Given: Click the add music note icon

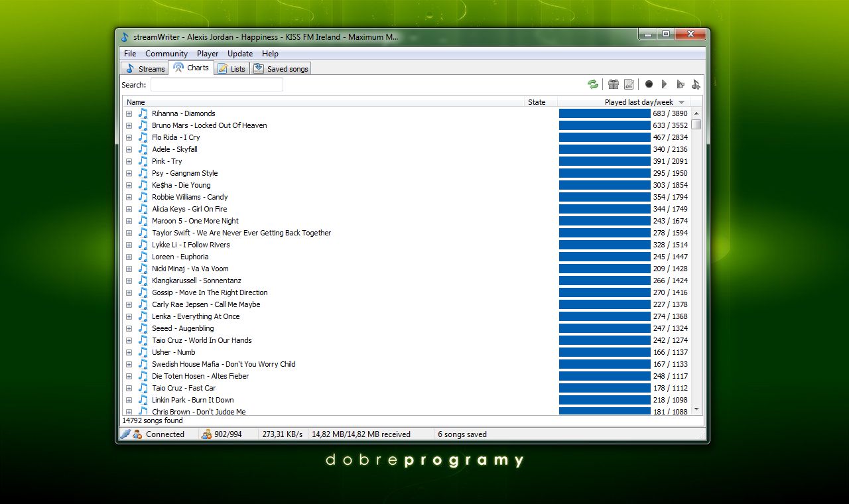Looking at the screenshot, I should click(x=695, y=84).
